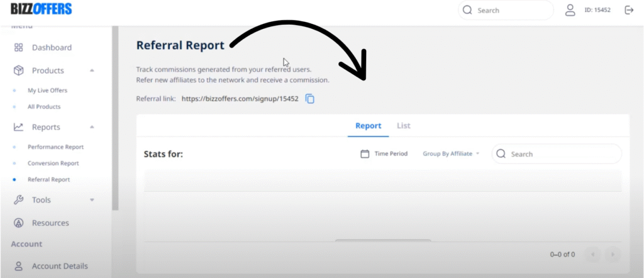Click the Stats for: label
This screenshot has width=644, height=278.
[163, 154]
